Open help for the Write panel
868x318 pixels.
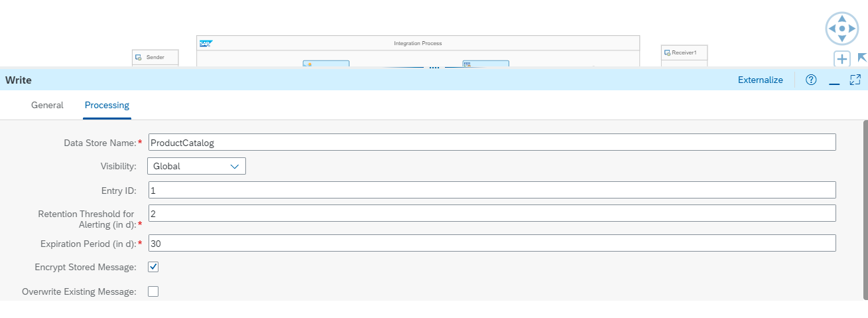[x=810, y=80]
